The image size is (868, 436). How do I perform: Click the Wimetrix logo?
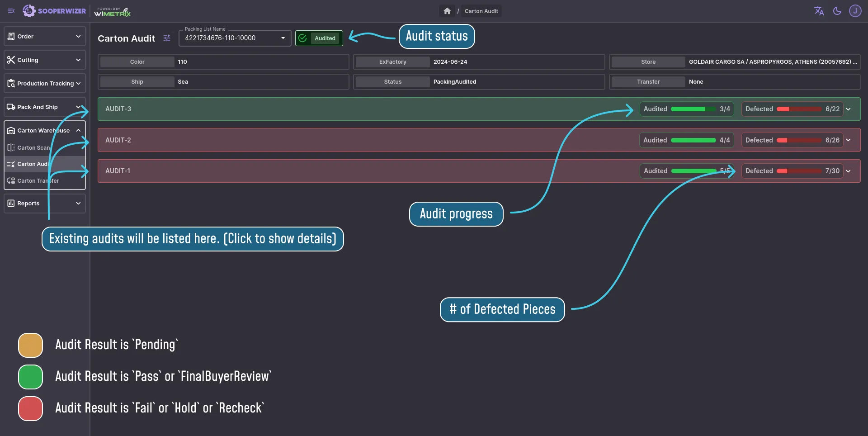pos(112,12)
